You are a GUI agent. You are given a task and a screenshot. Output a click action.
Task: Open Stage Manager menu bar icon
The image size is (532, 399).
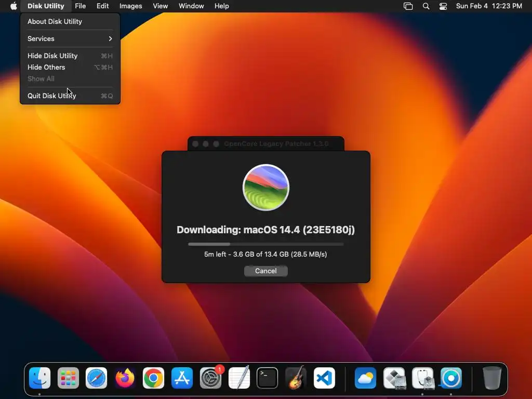click(x=408, y=6)
